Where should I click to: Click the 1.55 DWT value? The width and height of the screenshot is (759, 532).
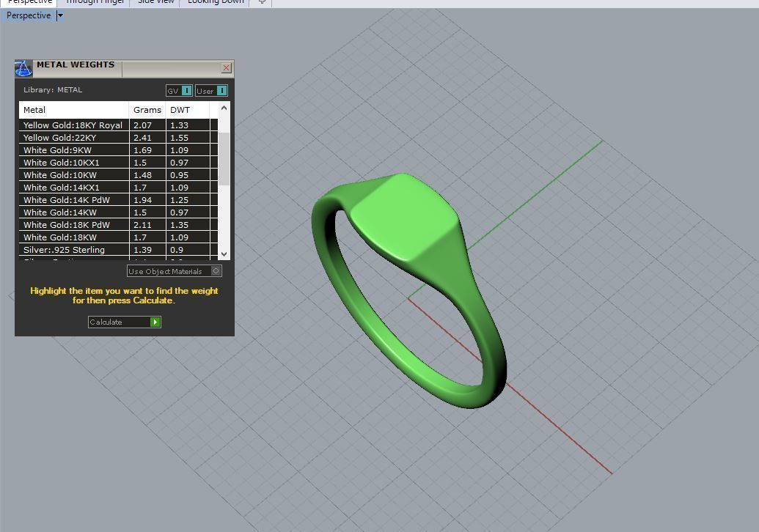[179, 138]
